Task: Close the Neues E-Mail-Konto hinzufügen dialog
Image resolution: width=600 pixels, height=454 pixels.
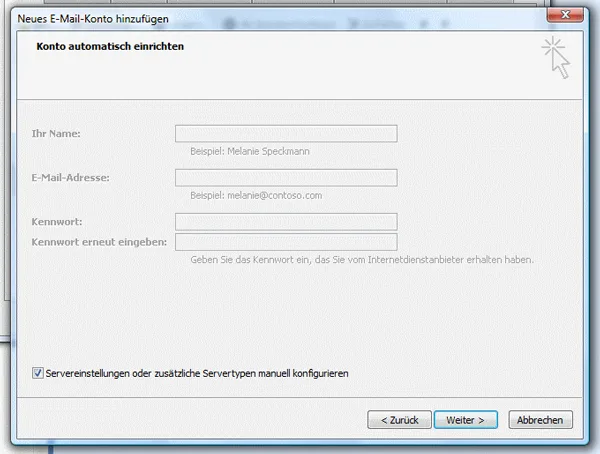Action: [565, 15]
